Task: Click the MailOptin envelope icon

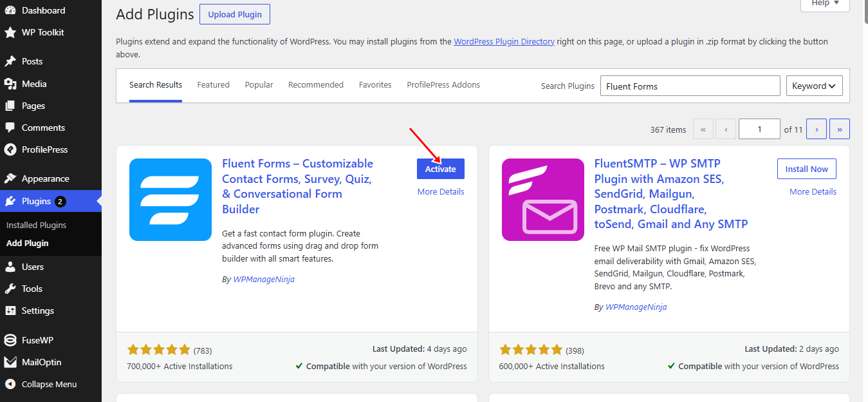Action: click(10, 362)
